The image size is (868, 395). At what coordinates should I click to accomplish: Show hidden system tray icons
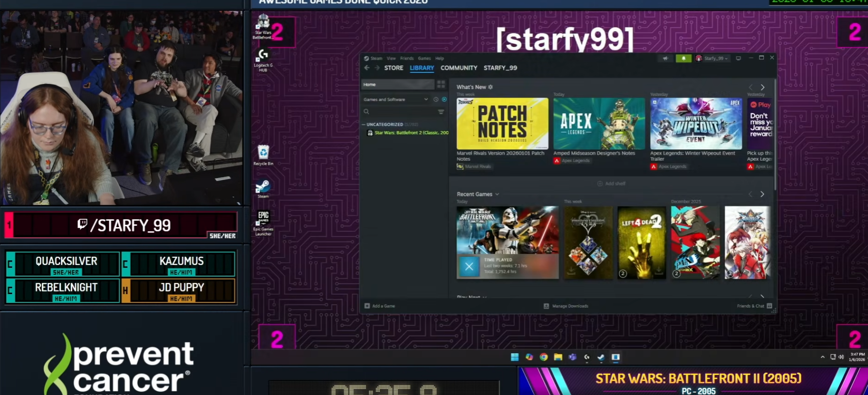(x=822, y=357)
